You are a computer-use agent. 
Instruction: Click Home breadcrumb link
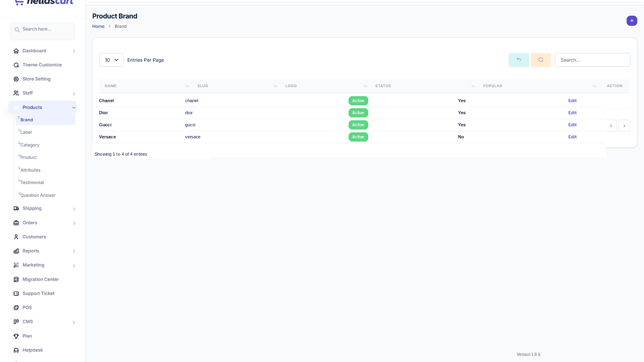[98, 27]
